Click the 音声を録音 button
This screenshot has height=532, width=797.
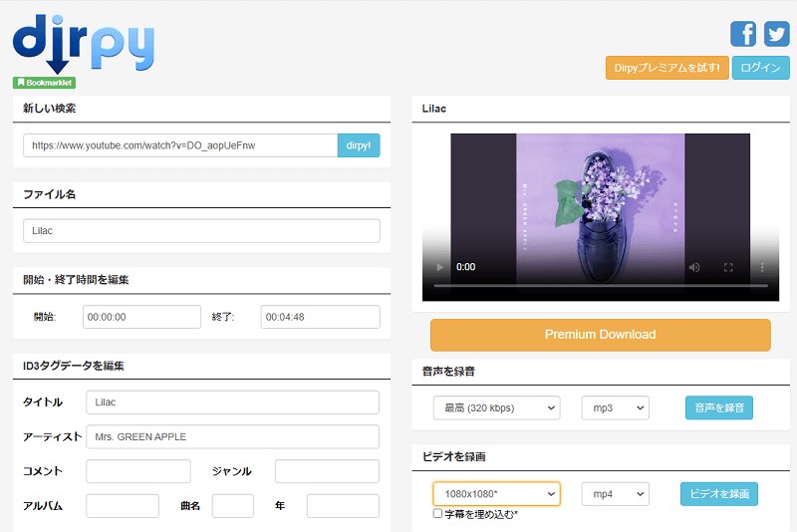coord(718,407)
